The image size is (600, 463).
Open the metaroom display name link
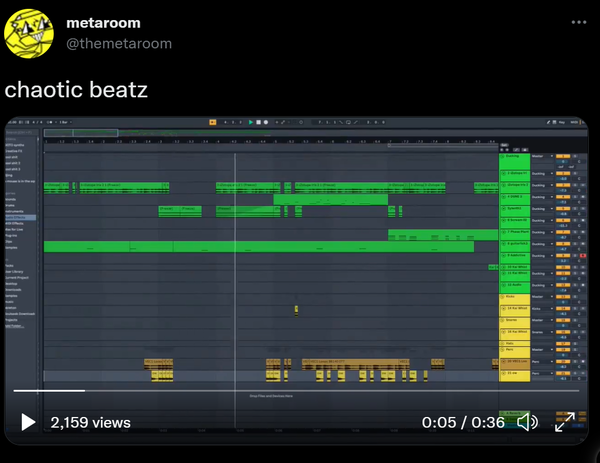[x=103, y=23]
